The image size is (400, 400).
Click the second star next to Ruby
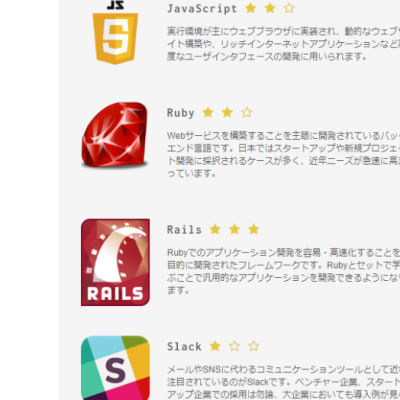click(x=227, y=112)
